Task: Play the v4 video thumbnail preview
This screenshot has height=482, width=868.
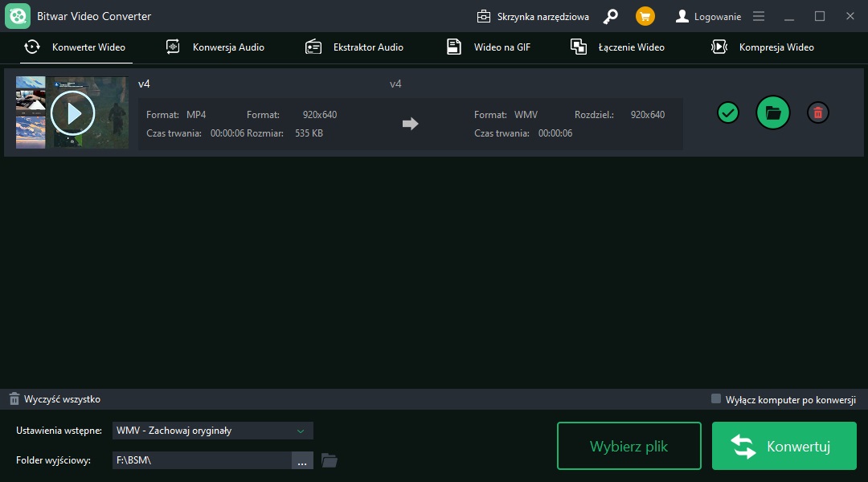Action: point(72,112)
